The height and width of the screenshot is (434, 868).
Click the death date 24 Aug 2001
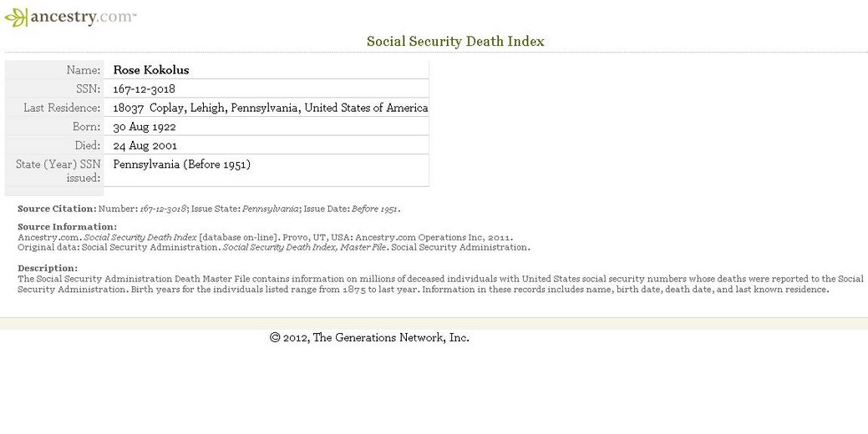pyautogui.click(x=145, y=145)
